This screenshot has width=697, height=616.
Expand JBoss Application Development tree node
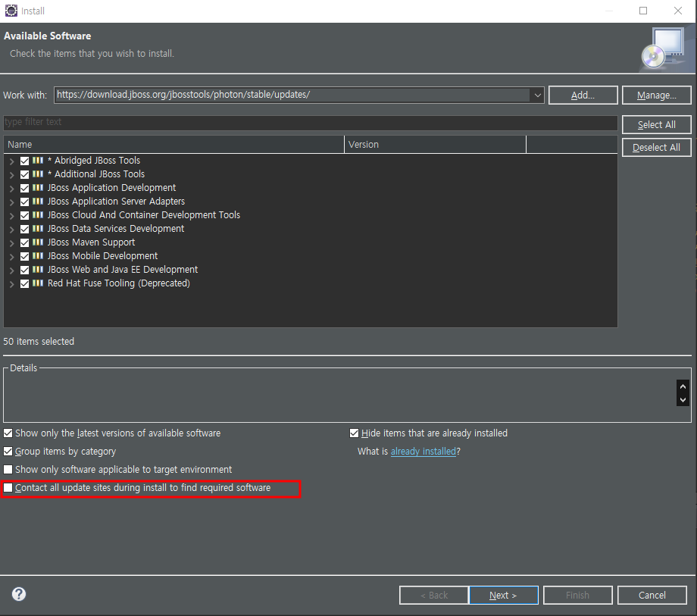pos(12,189)
